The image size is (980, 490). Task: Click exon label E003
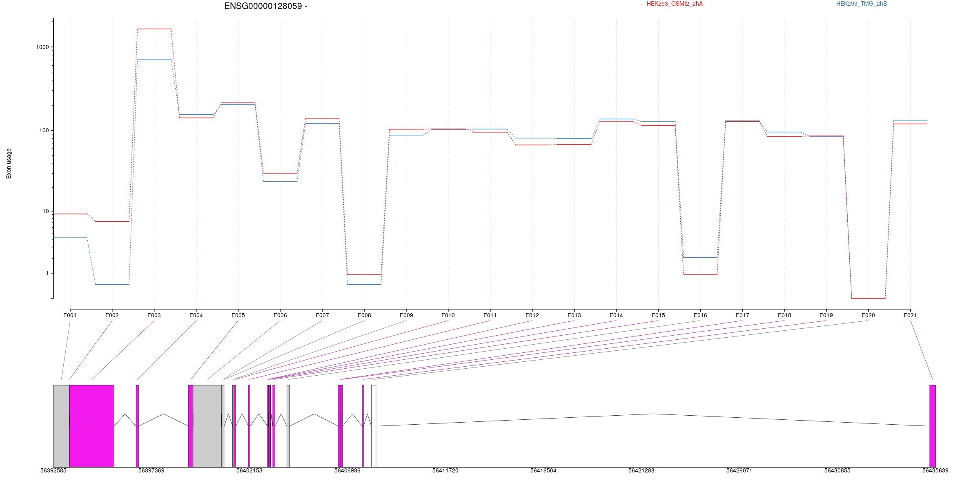[x=154, y=315]
